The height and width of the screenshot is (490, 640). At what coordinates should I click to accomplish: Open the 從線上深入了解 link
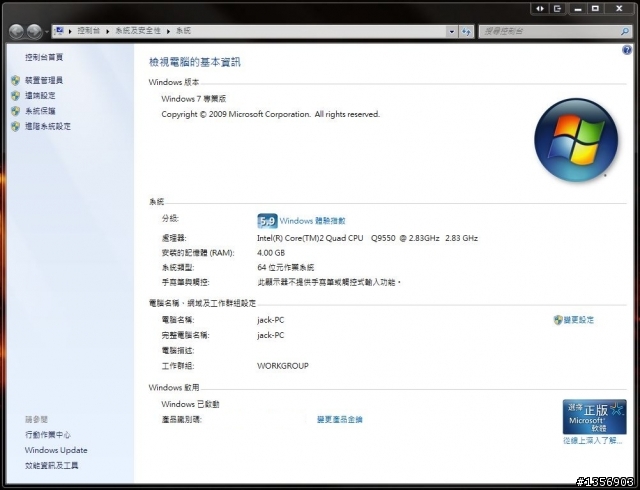coord(593,441)
